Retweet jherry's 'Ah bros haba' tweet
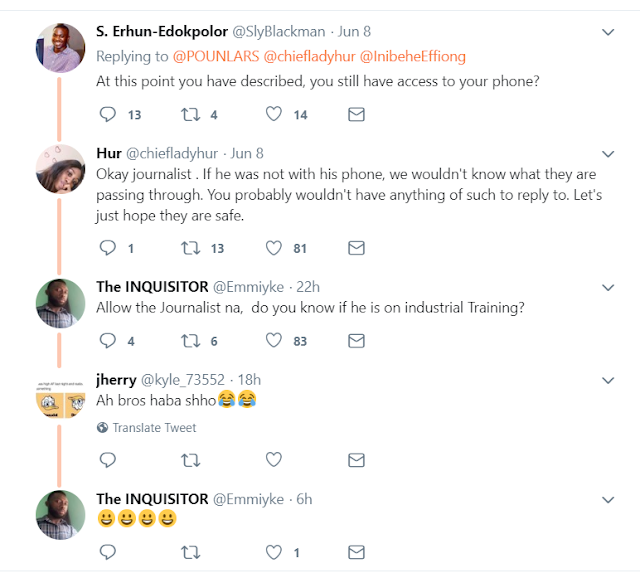 pyautogui.click(x=189, y=460)
